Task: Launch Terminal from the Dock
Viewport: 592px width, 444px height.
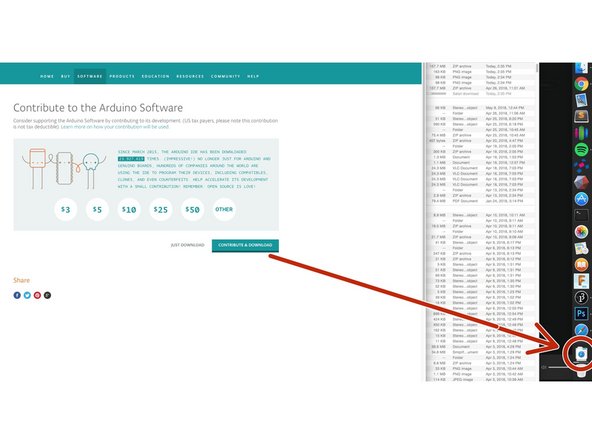Action: point(581,215)
